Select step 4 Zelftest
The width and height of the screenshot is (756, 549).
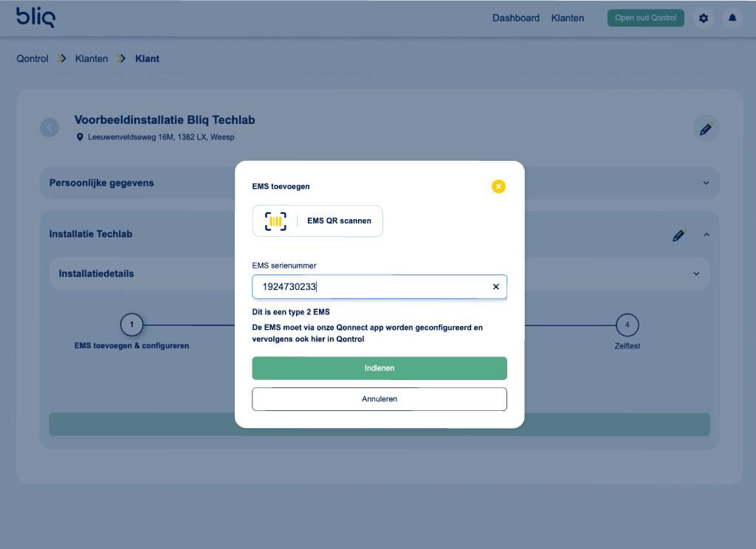[627, 325]
